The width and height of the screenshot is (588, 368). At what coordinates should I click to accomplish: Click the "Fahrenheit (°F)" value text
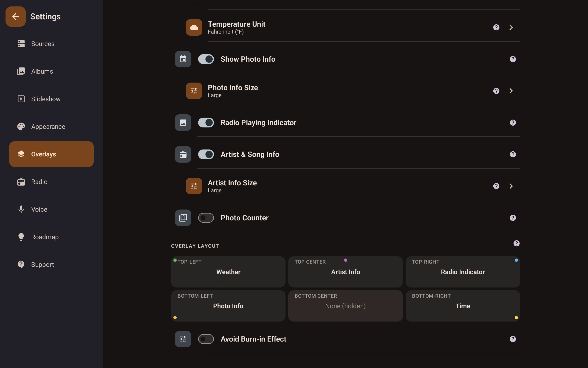tap(226, 32)
